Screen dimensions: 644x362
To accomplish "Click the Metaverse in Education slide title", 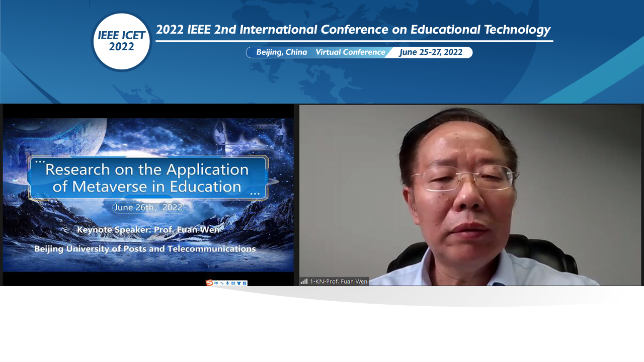I will point(147,178).
